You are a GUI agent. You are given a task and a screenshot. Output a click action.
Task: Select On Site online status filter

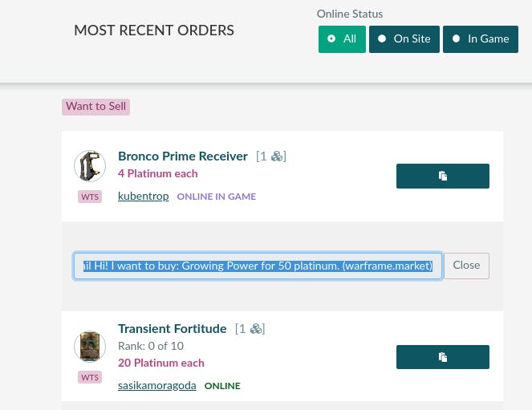(404, 39)
